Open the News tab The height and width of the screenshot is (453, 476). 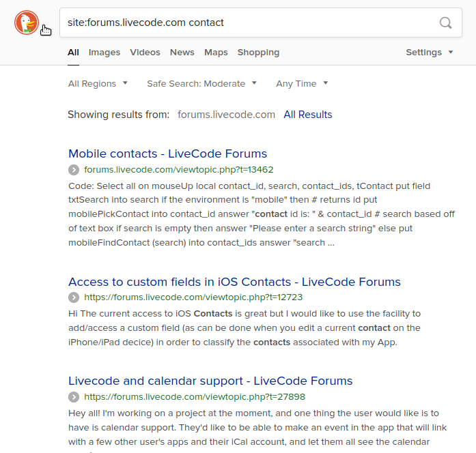tap(182, 53)
